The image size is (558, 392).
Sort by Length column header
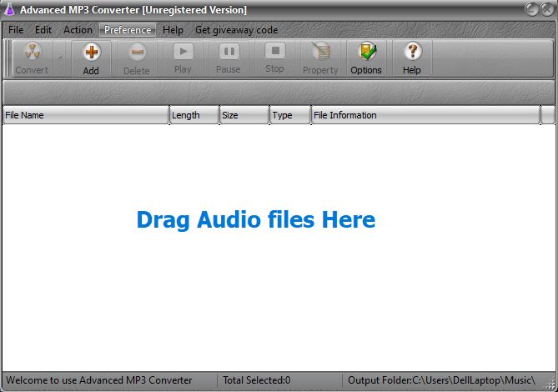[194, 115]
